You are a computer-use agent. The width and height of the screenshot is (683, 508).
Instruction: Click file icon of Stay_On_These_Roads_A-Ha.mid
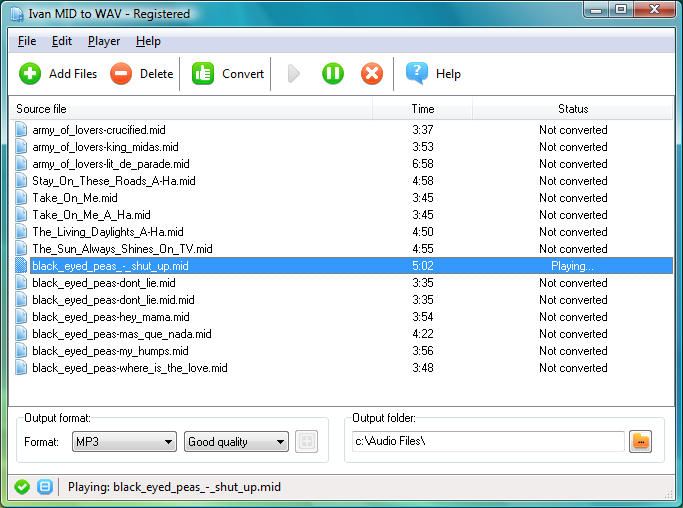pyautogui.click(x=21, y=181)
